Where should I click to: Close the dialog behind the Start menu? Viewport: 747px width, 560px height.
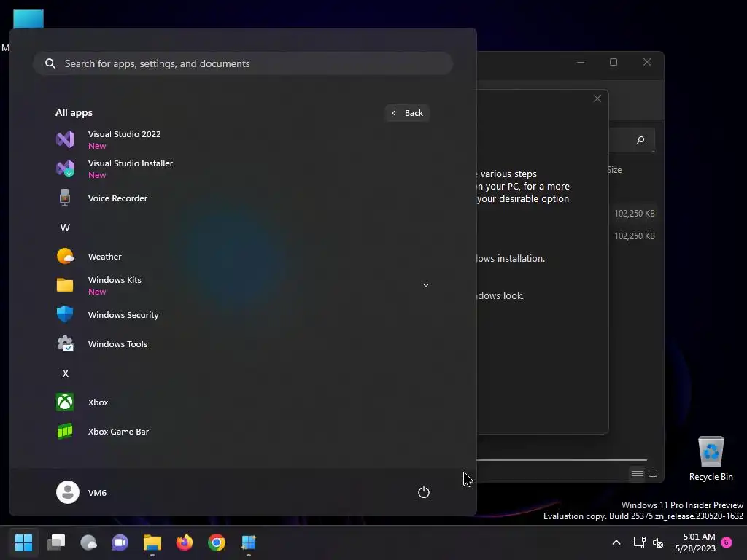pos(597,98)
